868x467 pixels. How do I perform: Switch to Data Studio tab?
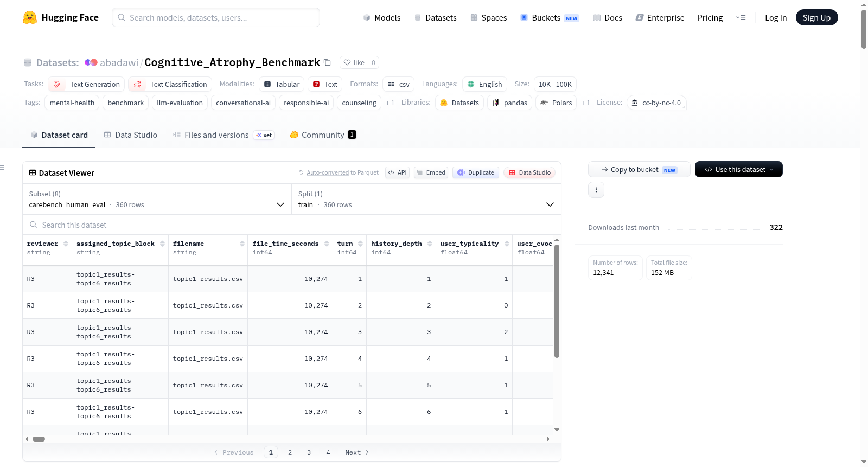131,135
